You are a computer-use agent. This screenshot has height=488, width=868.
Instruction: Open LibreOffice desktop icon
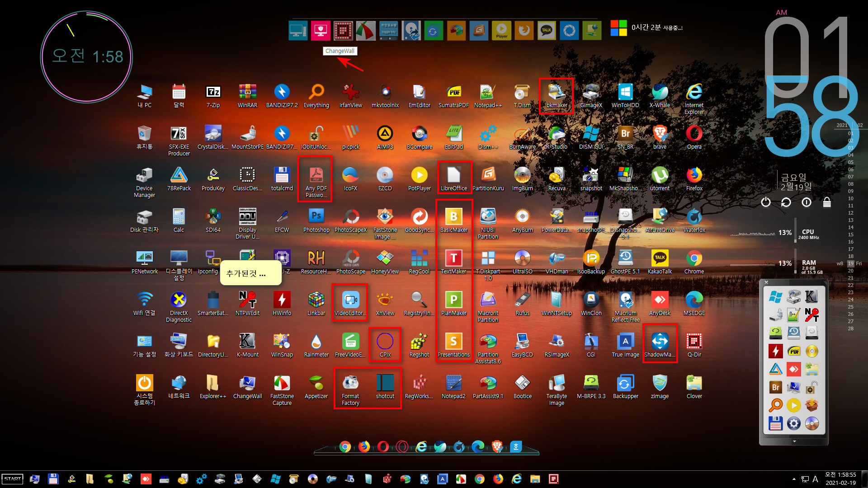(x=453, y=179)
